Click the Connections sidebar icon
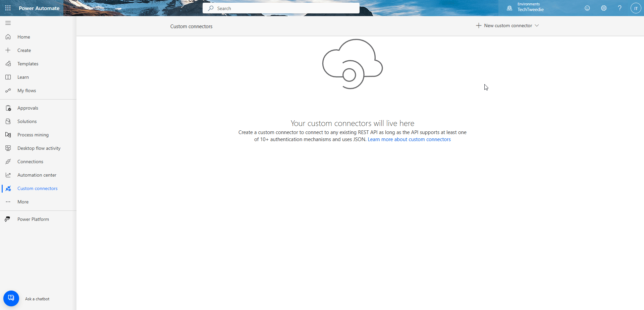The image size is (644, 310). (x=8, y=161)
